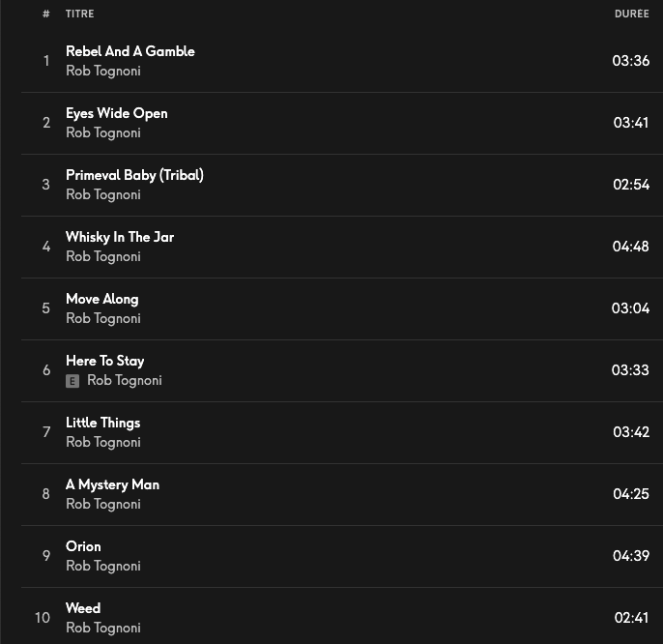Click the # column header
The width and height of the screenshot is (663, 644).
click(45, 14)
